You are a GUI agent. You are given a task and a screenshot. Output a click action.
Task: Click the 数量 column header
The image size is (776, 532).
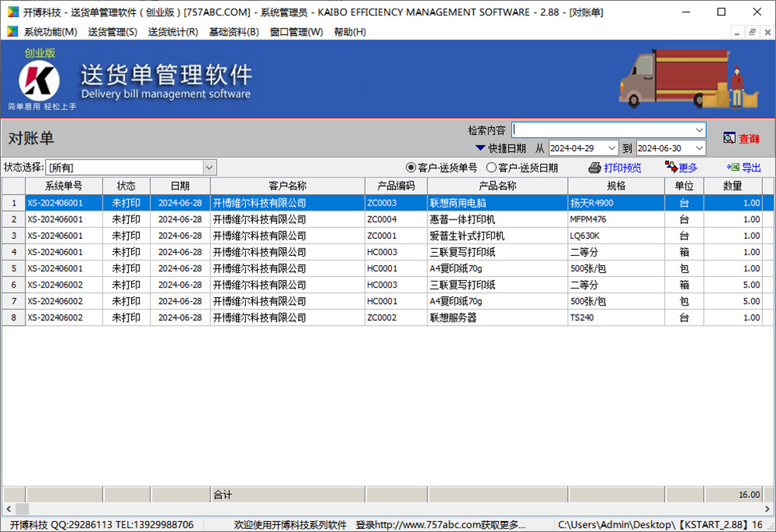coord(733,186)
